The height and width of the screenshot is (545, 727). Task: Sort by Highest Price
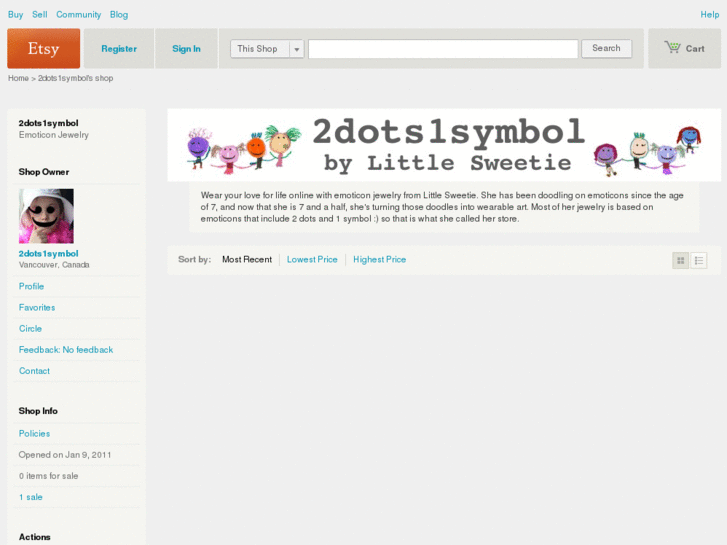tap(380, 259)
